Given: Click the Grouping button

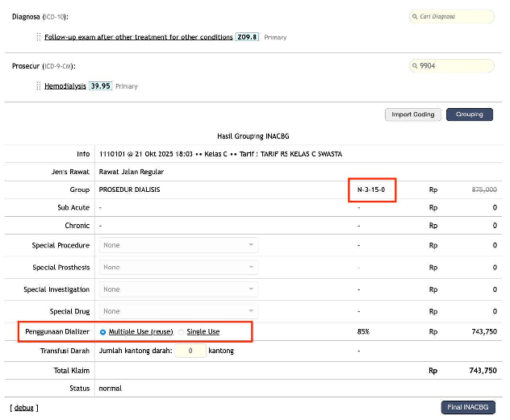Looking at the screenshot, I should (x=470, y=114).
